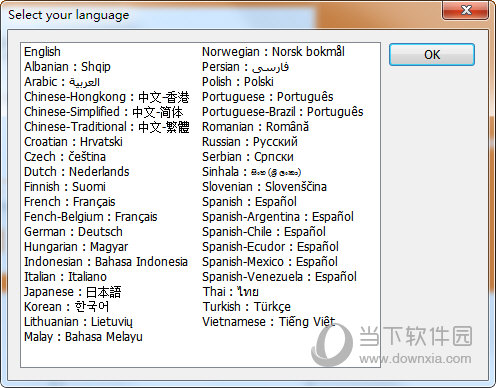Select Serbian : Српски language
Viewport: 496px width, 388px height.
click(248, 157)
